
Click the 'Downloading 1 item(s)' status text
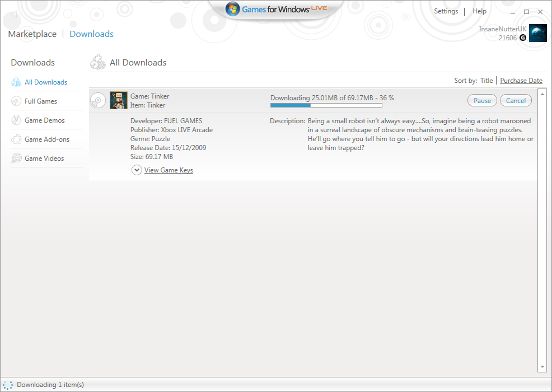tap(50, 385)
